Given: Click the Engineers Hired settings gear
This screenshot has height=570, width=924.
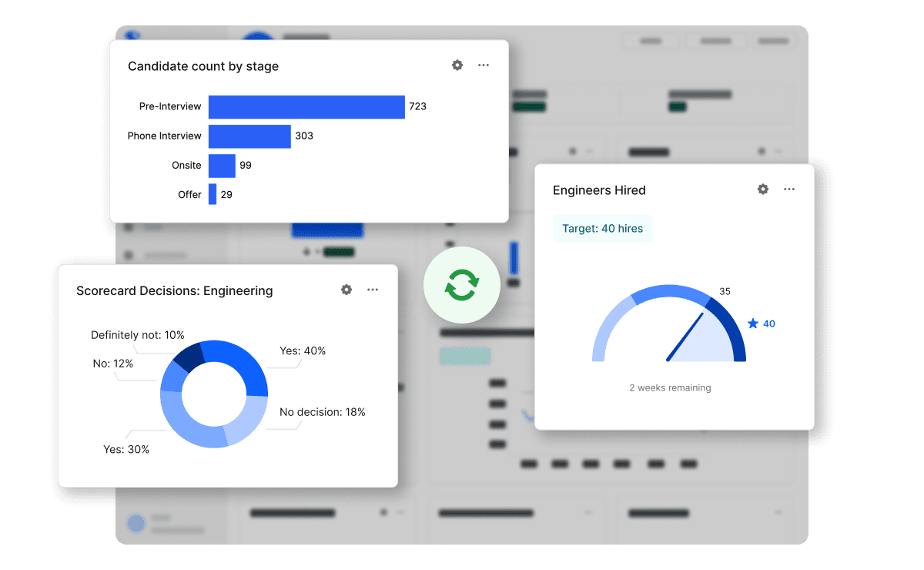Looking at the screenshot, I should [x=762, y=189].
